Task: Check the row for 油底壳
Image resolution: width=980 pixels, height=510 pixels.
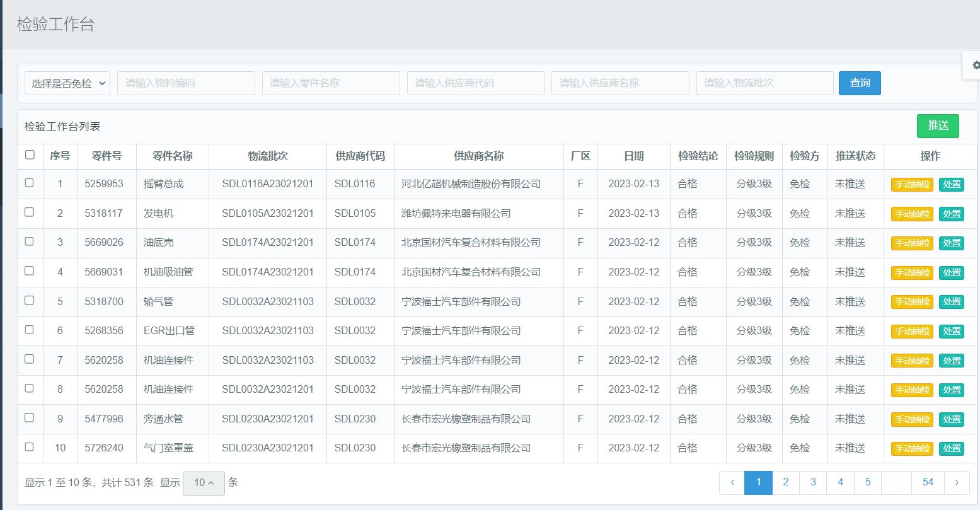Action: coord(29,241)
